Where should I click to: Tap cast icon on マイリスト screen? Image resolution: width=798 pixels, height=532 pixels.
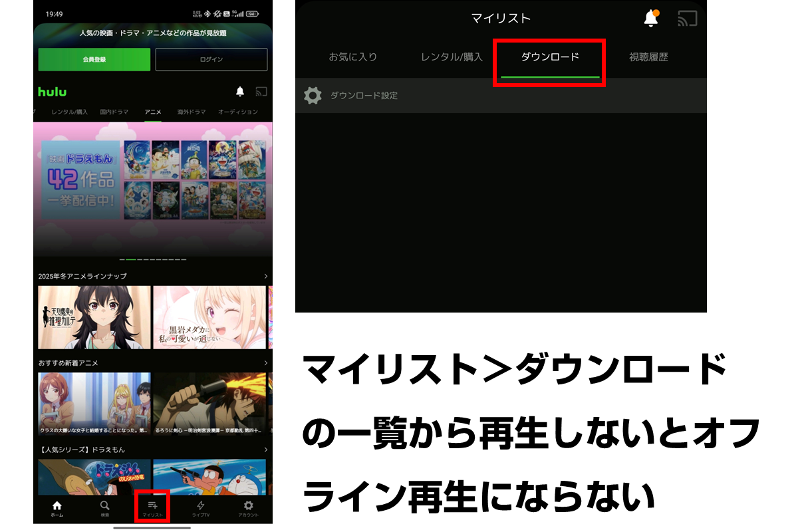click(x=687, y=19)
